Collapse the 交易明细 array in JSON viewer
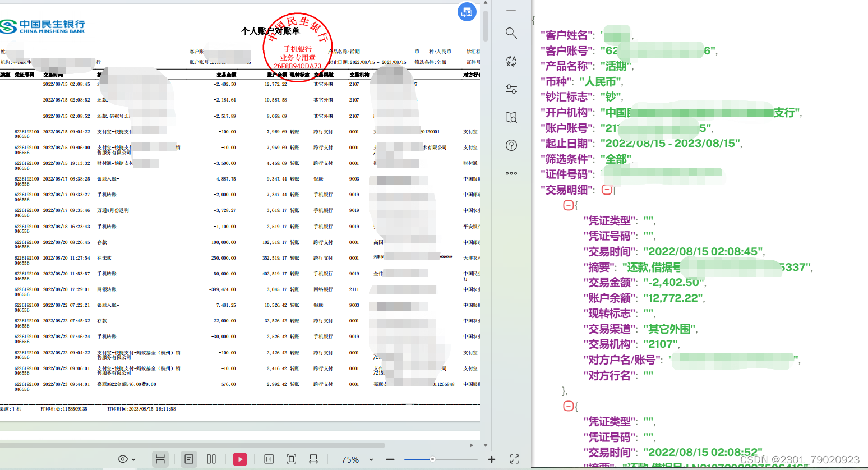This screenshot has width=868, height=470. click(x=606, y=190)
